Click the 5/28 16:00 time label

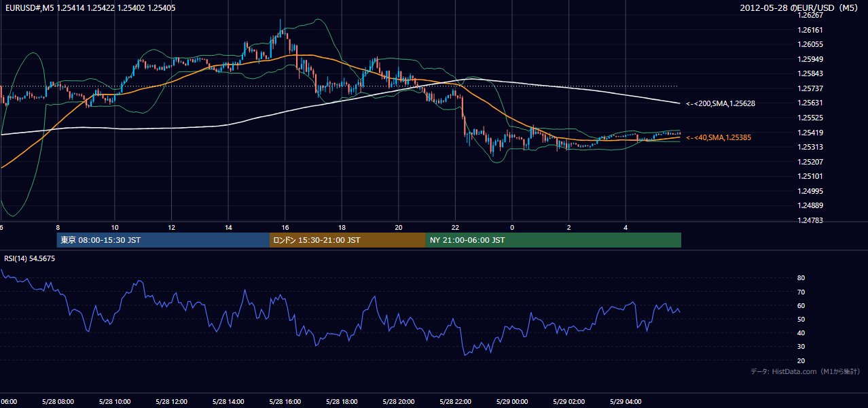pos(285,402)
